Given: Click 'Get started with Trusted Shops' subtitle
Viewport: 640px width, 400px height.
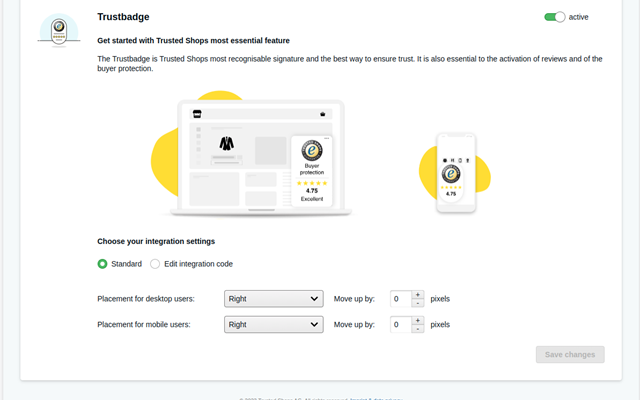Looking at the screenshot, I should click(193, 40).
